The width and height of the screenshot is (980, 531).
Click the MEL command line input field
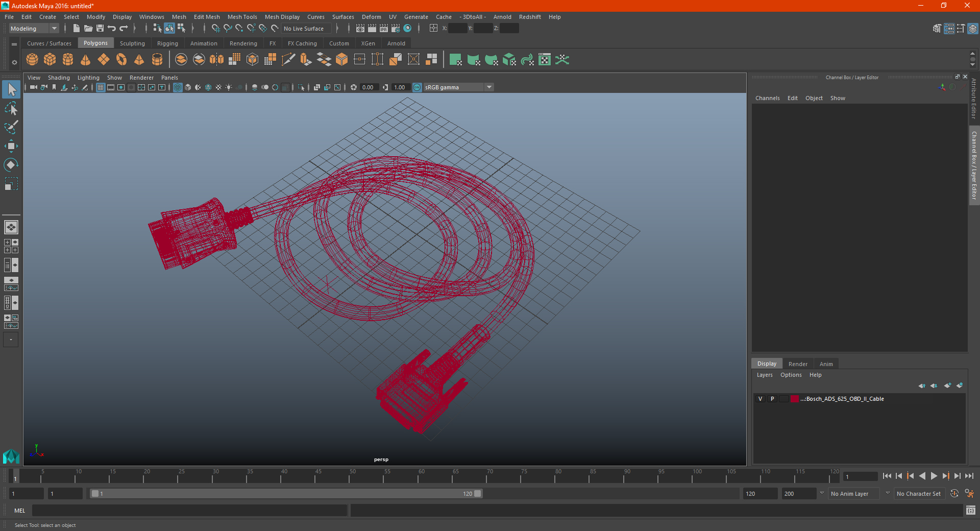[x=189, y=511]
